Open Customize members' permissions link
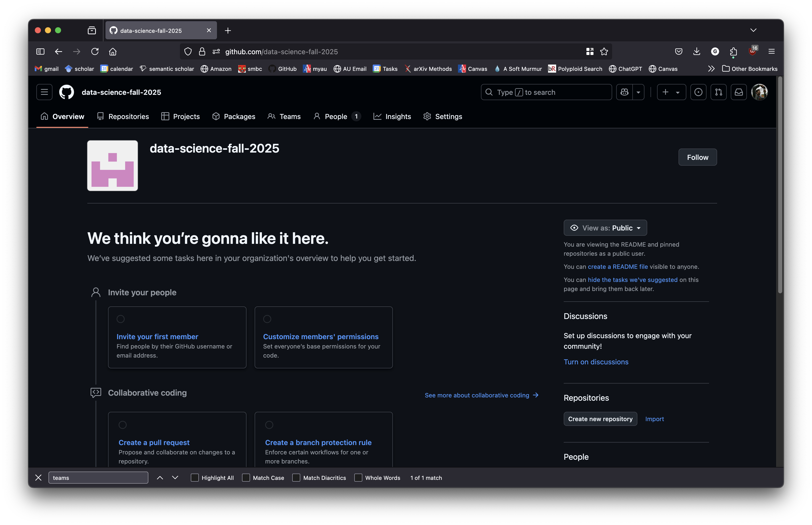 click(x=320, y=336)
